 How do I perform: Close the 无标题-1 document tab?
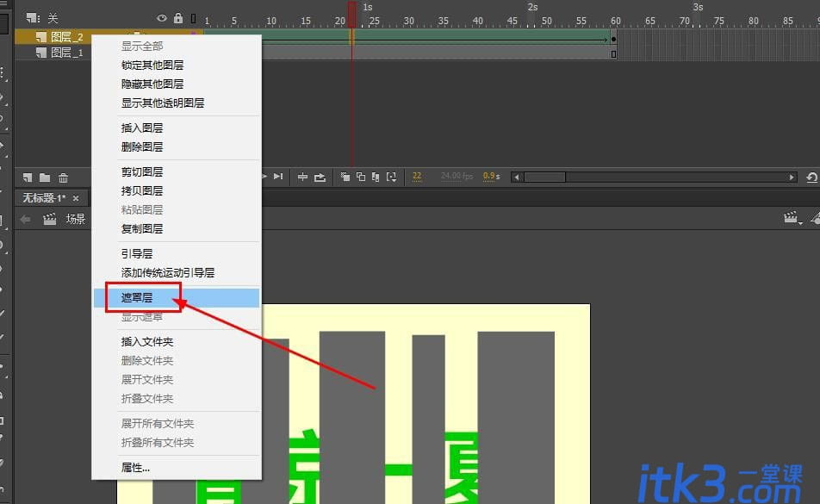(76, 198)
